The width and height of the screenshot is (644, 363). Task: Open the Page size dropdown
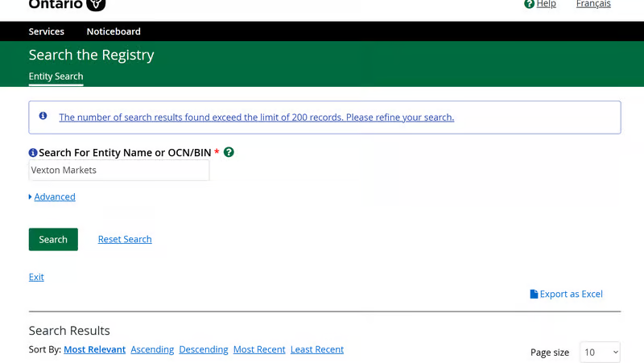click(600, 352)
